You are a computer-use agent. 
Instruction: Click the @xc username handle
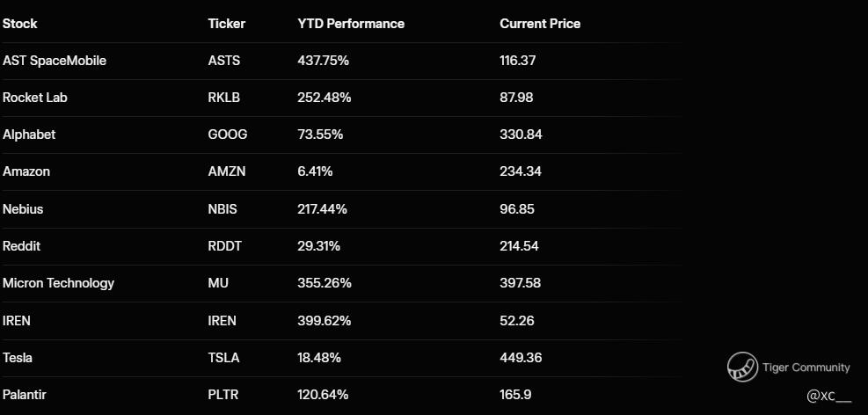click(x=828, y=397)
